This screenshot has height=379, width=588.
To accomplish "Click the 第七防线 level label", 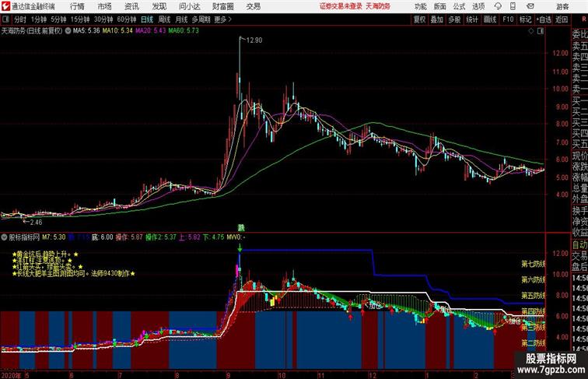I will (x=534, y=264).
